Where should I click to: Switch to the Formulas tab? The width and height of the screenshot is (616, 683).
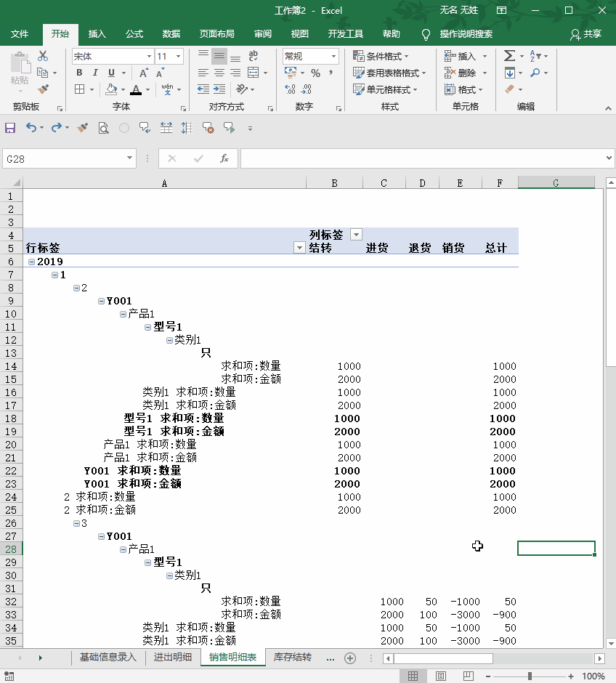pos(134,34)
